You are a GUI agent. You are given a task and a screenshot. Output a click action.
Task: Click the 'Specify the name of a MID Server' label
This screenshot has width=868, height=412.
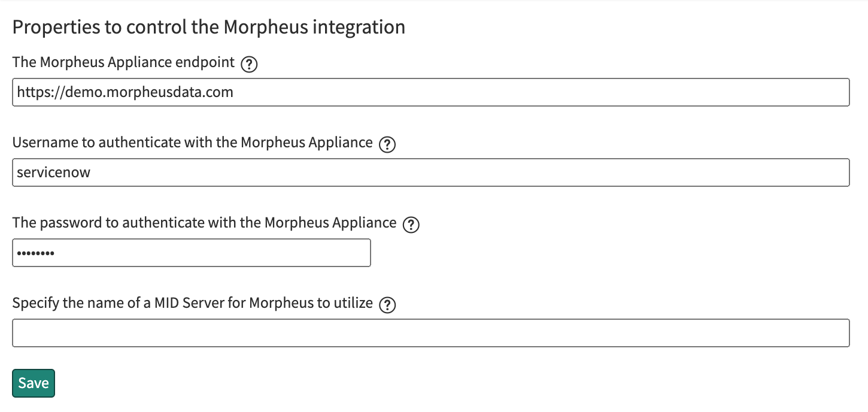coord(192,303)
